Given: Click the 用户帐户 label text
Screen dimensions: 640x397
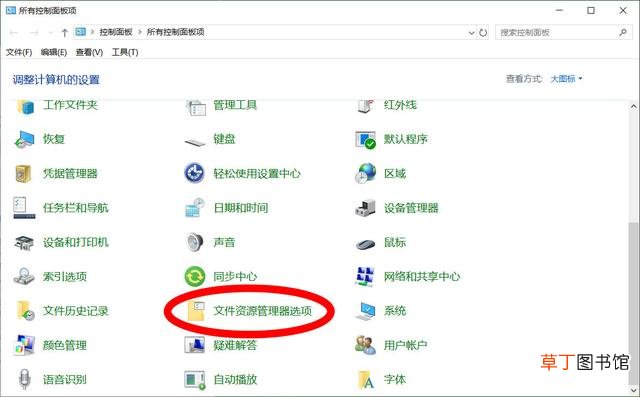Looking at the screenshot, I should [406, 345].
